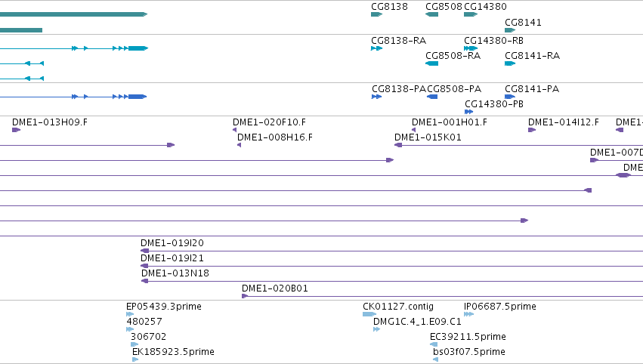Screen dimensions: 643x364
Task: Select transcript CG8138-RA glyph
Action: tap(376, 48)
